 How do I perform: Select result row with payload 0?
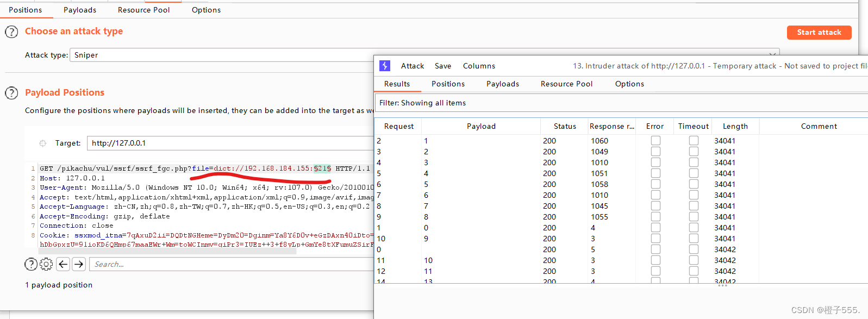coord(621,228)
